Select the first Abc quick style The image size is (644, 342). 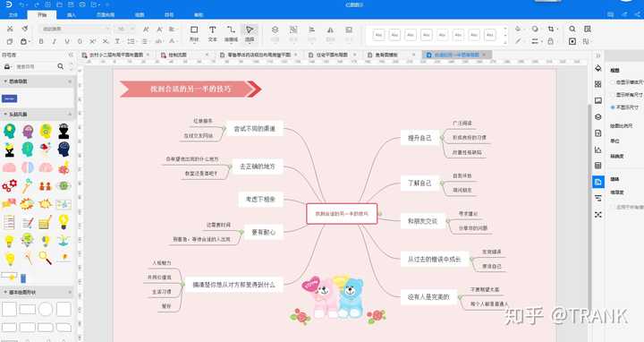coord(378,35)
